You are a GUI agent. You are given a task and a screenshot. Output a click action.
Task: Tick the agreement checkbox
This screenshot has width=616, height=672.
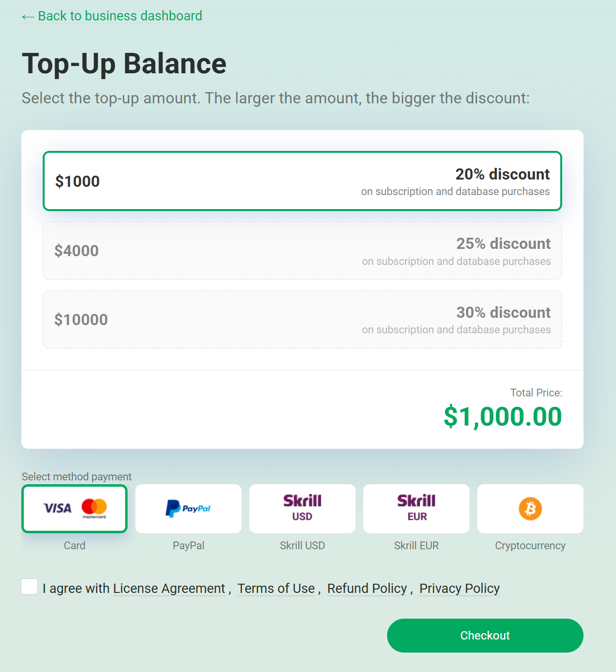(30, 587)
